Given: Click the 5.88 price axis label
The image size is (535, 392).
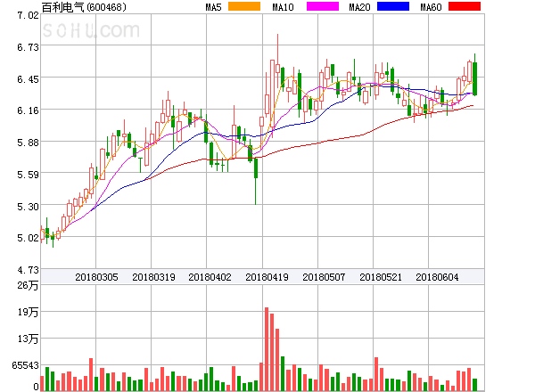Looking at the screenshot, I should coord(28,143).
